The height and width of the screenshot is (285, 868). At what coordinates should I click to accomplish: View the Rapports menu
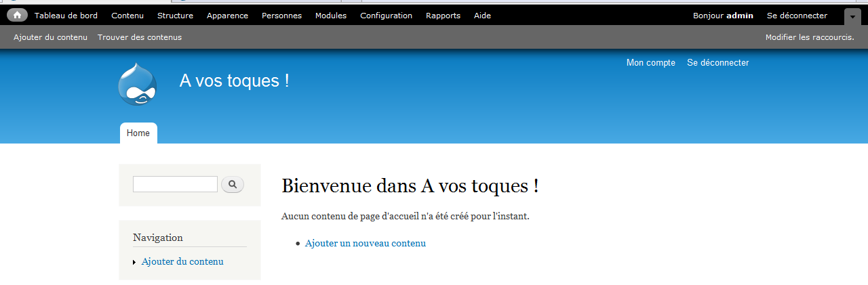pyautogui.click(x=443, y=16)
